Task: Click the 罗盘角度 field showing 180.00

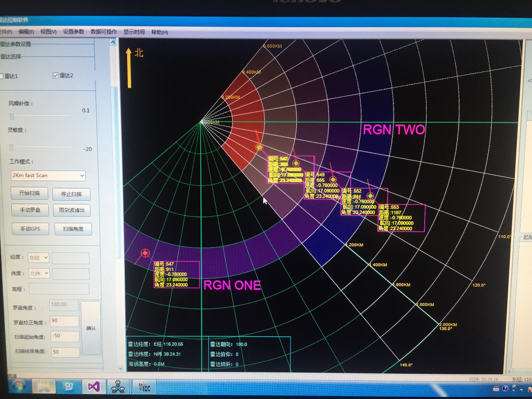Action: pos(64,305)
